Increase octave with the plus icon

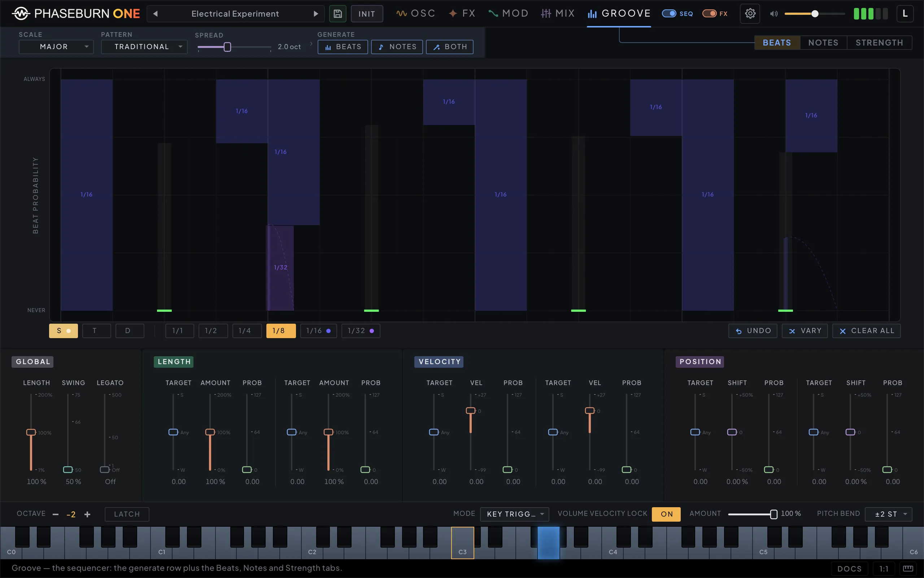(x=87, y=514)
